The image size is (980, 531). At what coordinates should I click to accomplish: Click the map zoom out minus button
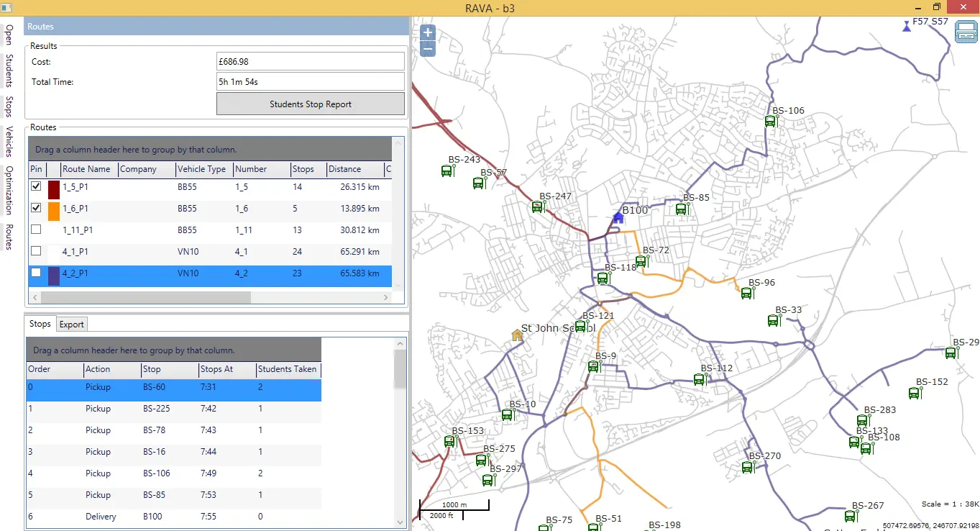(x=428, y=49)
